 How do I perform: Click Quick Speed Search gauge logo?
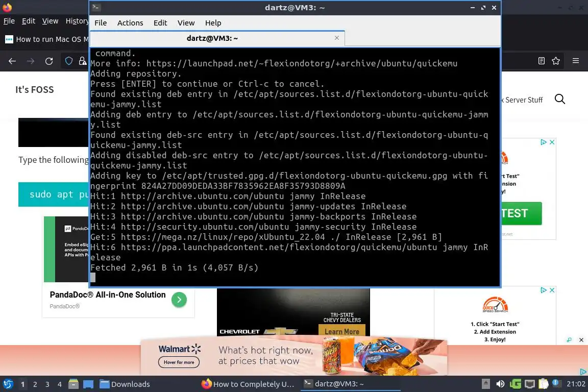point(495,305)
